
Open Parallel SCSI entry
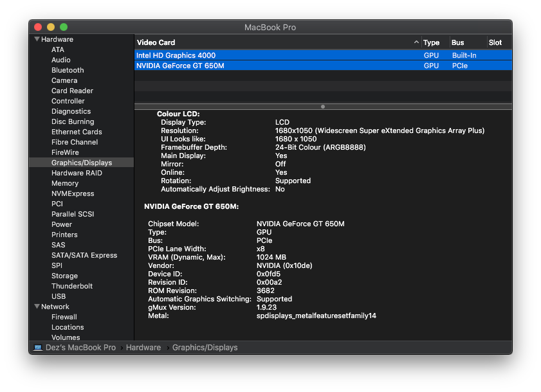pyautogui.click(x=73, y=215)
